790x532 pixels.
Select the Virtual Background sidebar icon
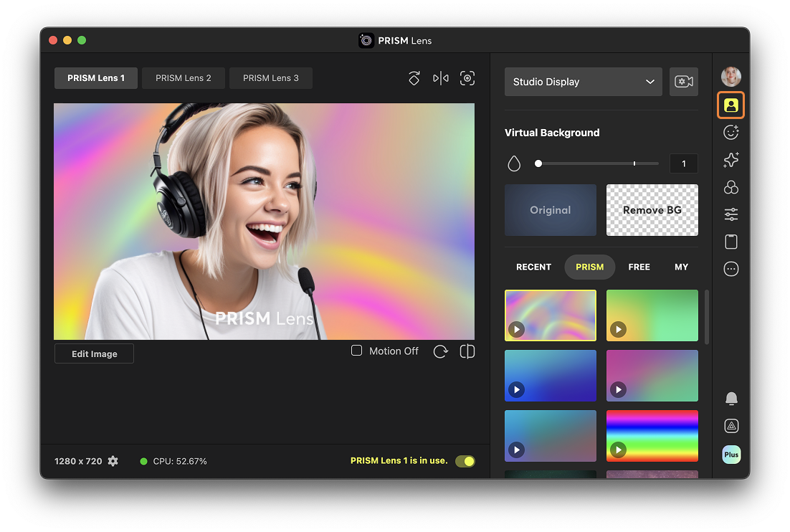(x=731, y=105)
